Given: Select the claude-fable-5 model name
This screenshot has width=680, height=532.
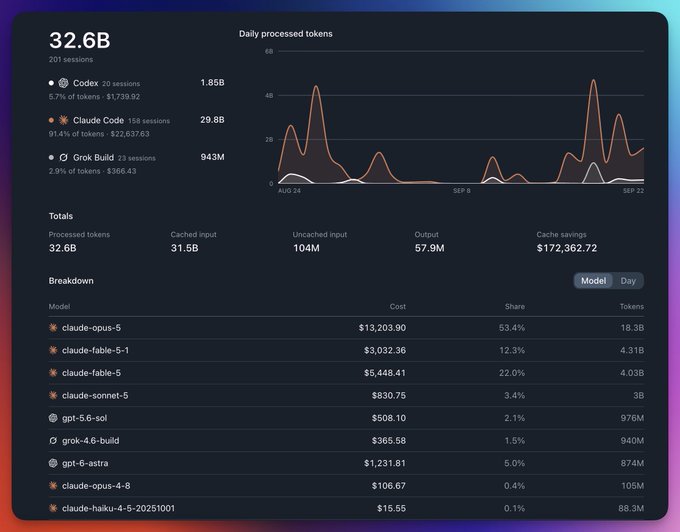Looking at the screenshot, I should 92,373.
